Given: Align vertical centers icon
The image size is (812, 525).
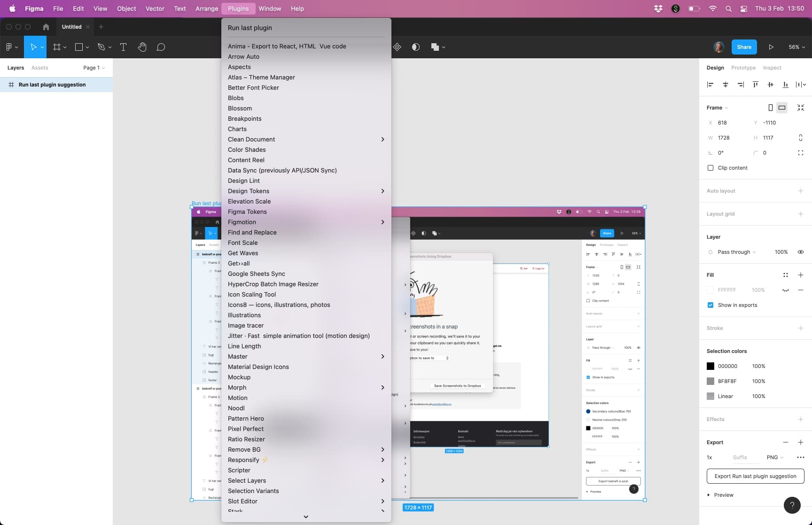Looking at the screenshot, I should [771, 85].
